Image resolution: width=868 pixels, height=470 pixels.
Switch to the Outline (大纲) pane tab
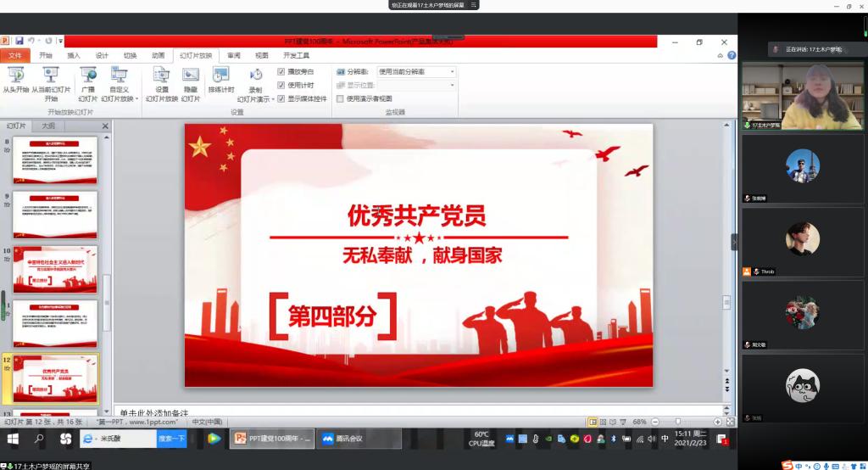coord(48,126)
